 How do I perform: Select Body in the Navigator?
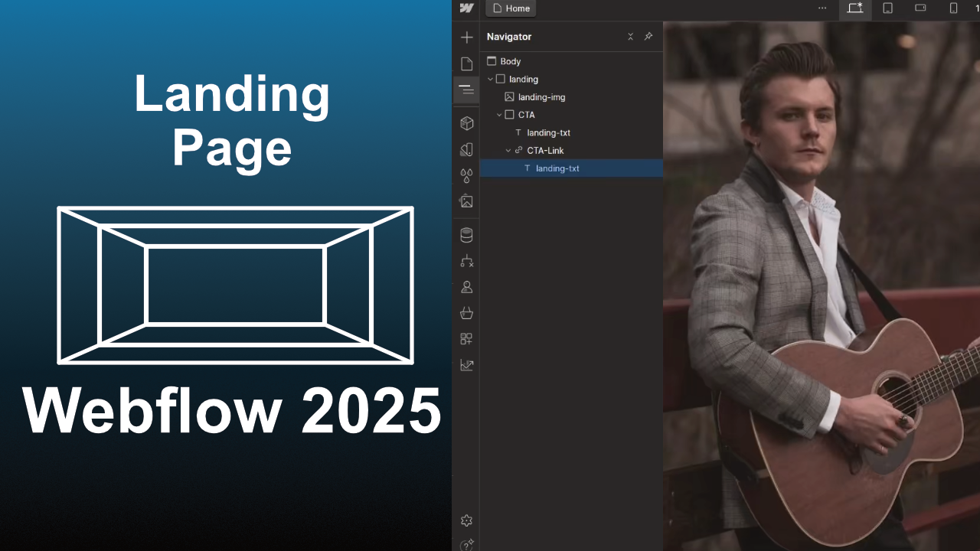pyautogui.click(x=571, y=61)
